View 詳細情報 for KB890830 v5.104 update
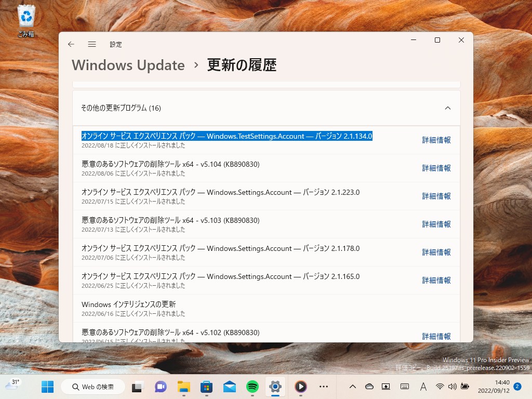The image size is (532, 399). click(436, 168)
